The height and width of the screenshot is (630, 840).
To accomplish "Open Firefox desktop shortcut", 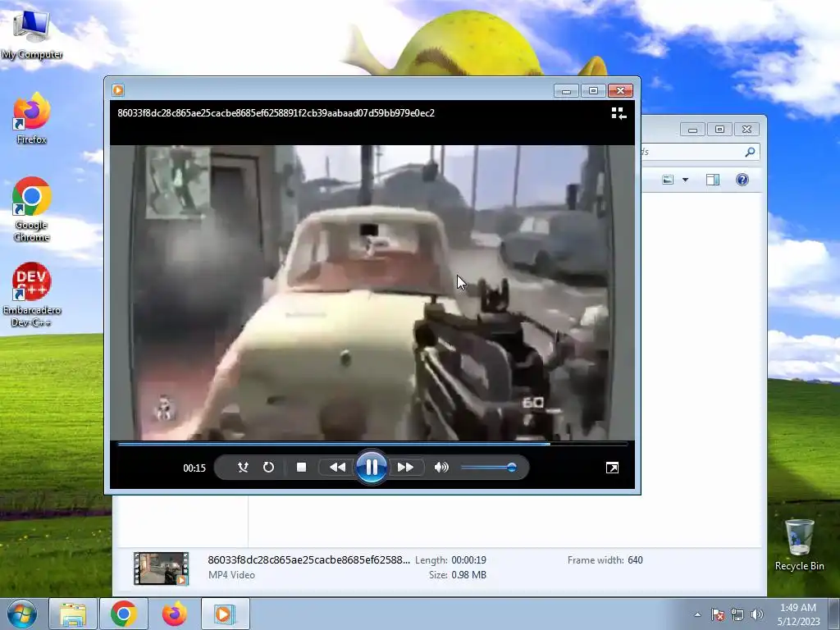I will tap(32, 118).
